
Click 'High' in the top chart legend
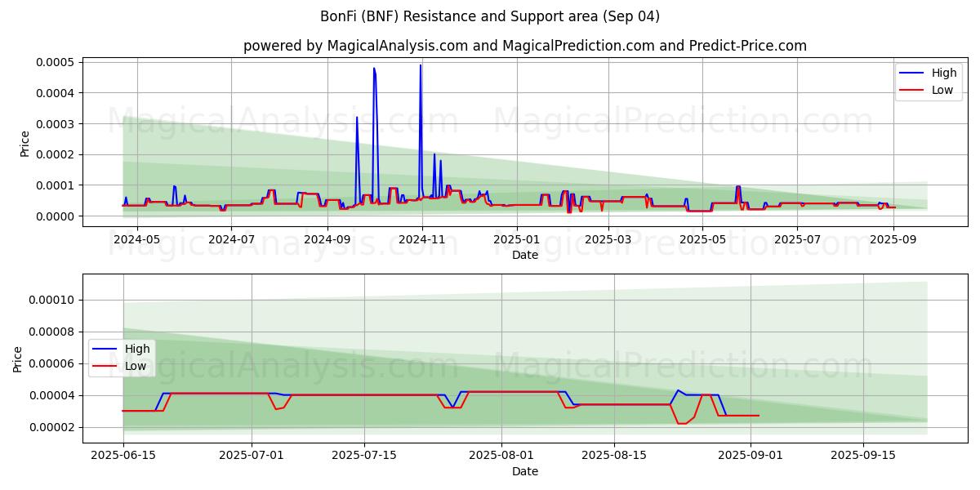point(944,73)
